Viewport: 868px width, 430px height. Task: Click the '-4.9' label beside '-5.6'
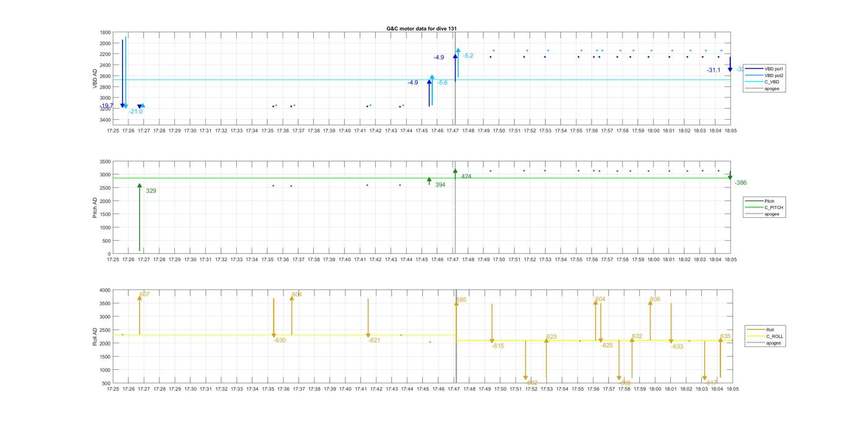413,83
